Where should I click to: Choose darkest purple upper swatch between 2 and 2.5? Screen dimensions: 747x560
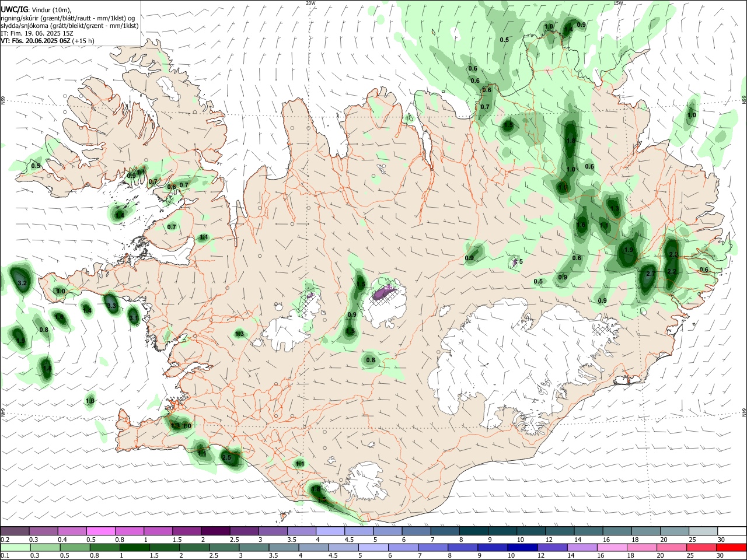click(x=215, y=531)
